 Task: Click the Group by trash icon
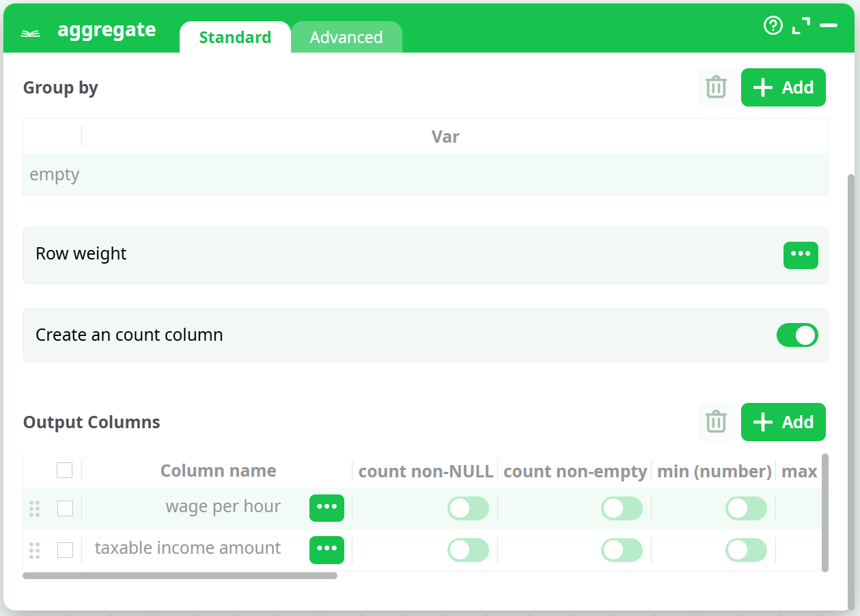[x=716, y=87]
